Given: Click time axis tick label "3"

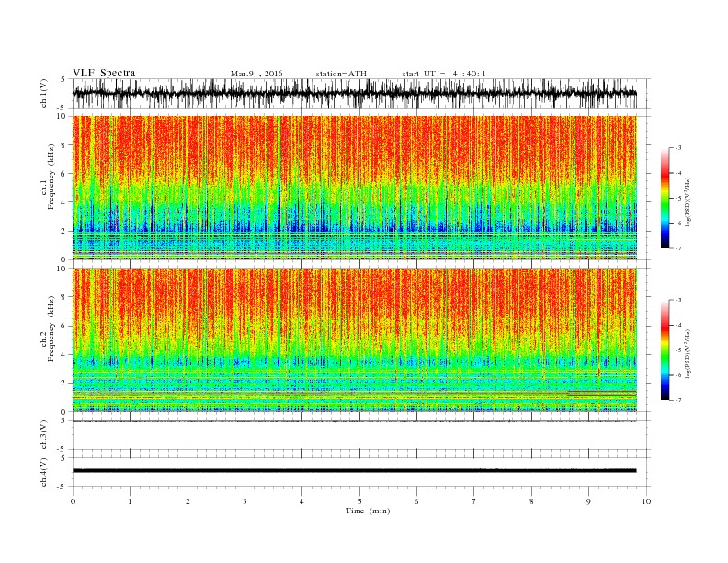Looking at the screenshot, I should point(245,501).
